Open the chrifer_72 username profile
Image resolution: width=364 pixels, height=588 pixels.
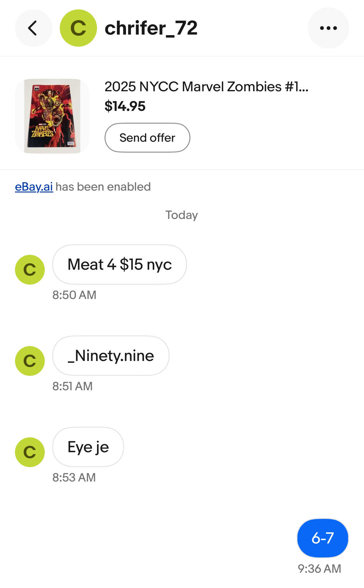tap(151, 28)
